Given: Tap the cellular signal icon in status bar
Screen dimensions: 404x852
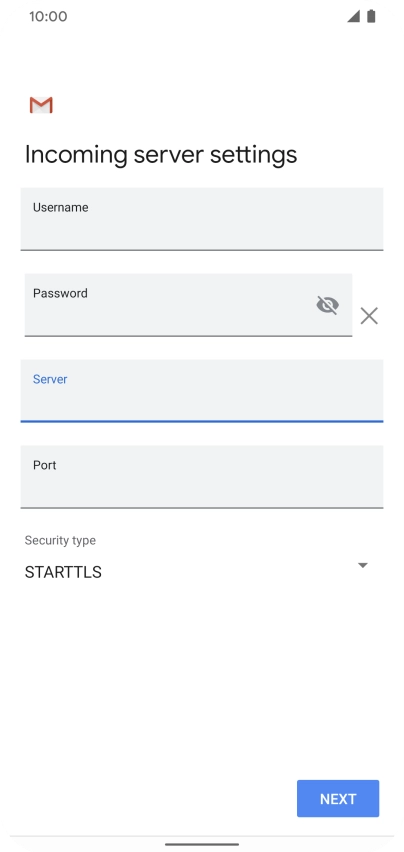Looking at the screenshot, I should (354, 16).
